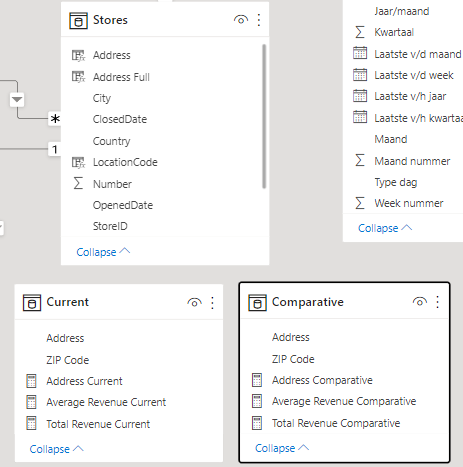This screenshot has height=467, width=463.
Task: Open more options for Comparative table
Action: tap(438, 302)
